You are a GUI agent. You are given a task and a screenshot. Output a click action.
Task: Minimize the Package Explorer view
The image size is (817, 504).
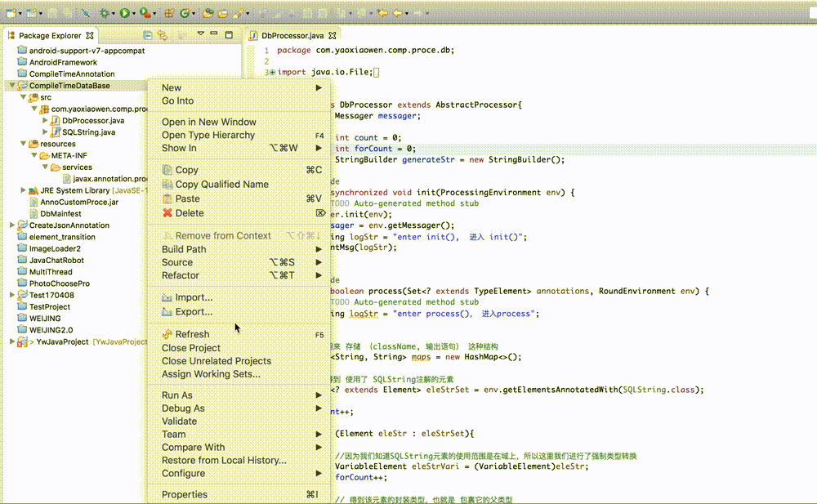[x=213, y=33]
